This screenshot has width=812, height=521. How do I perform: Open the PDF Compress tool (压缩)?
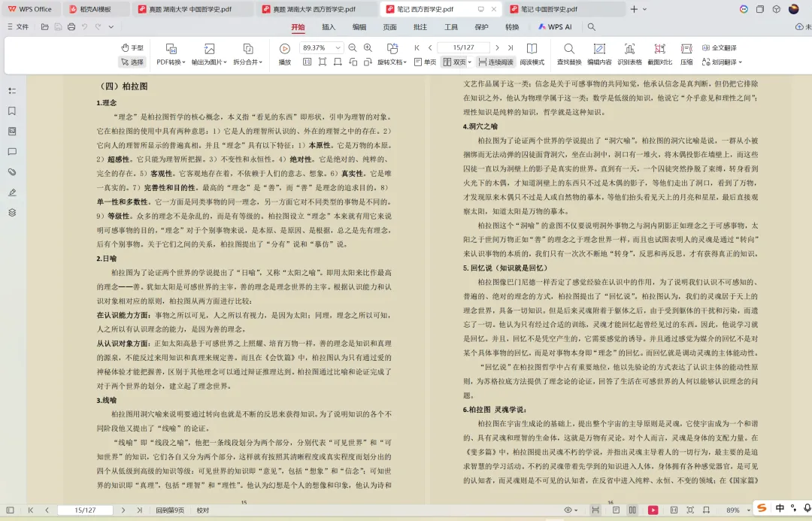point(686,53)
